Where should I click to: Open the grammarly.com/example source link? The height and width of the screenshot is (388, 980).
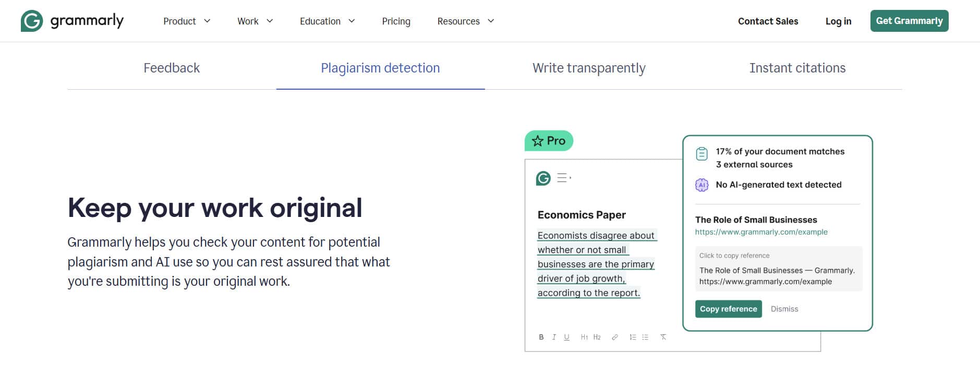point(761,232)
